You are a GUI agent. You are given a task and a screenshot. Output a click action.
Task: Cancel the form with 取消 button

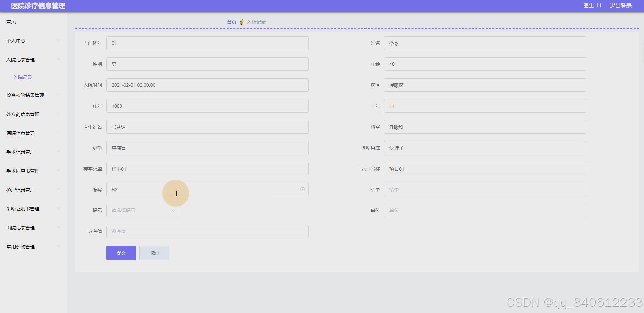(x=154, y=253)
